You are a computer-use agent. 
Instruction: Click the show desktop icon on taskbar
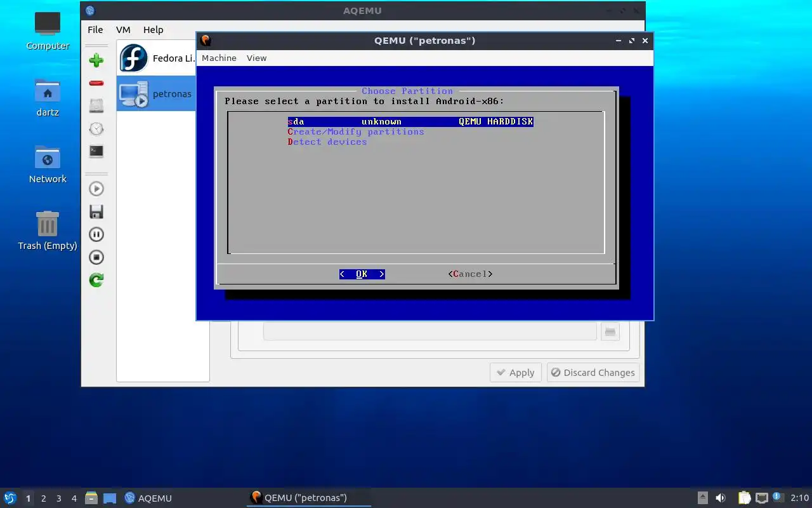click(110, 498)
